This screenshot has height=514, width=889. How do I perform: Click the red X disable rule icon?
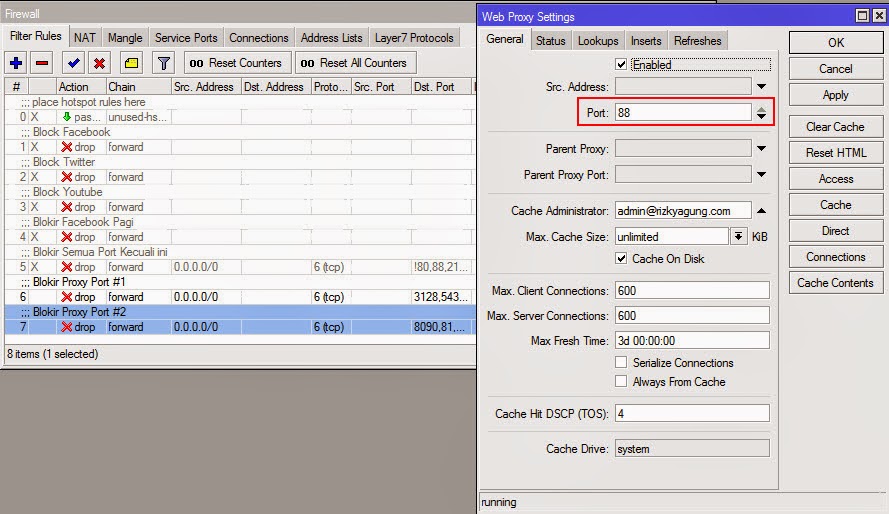coord(100,63)
